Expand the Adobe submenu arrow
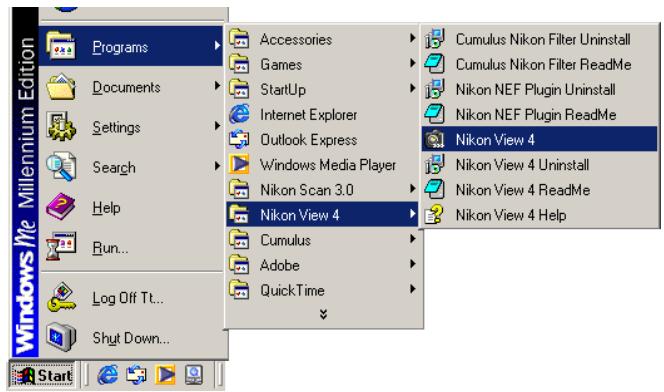This screenshot has height=392, width=664. click(412, 264)
